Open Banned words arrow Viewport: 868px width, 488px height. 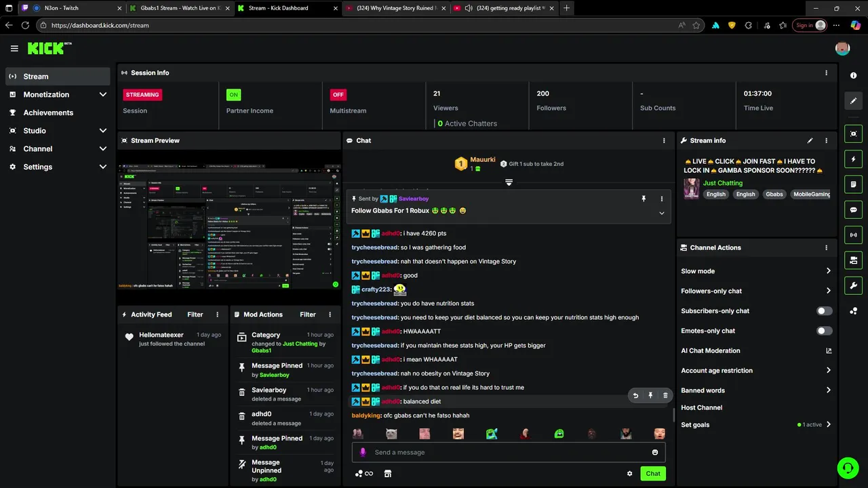click(828, 390)
